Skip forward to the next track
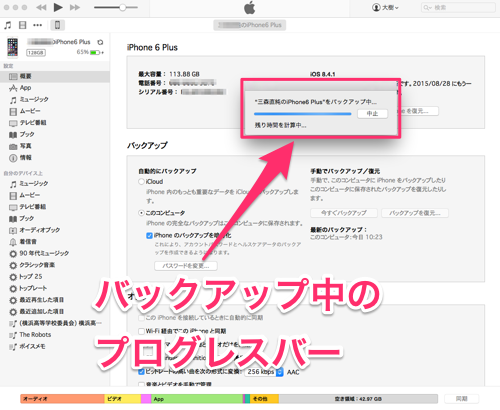Viewport: 500px width, 410px height. [75, 7]
